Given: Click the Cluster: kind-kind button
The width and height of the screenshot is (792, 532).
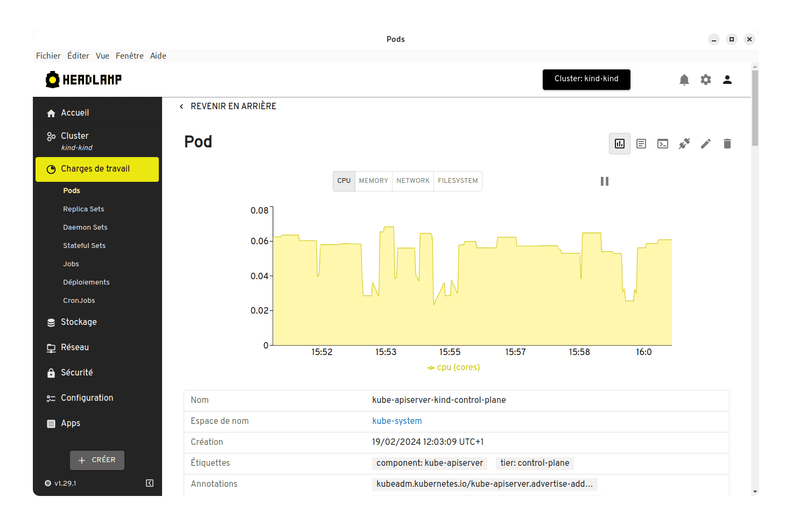Looking at the screenshot, I should pos(586,80).
